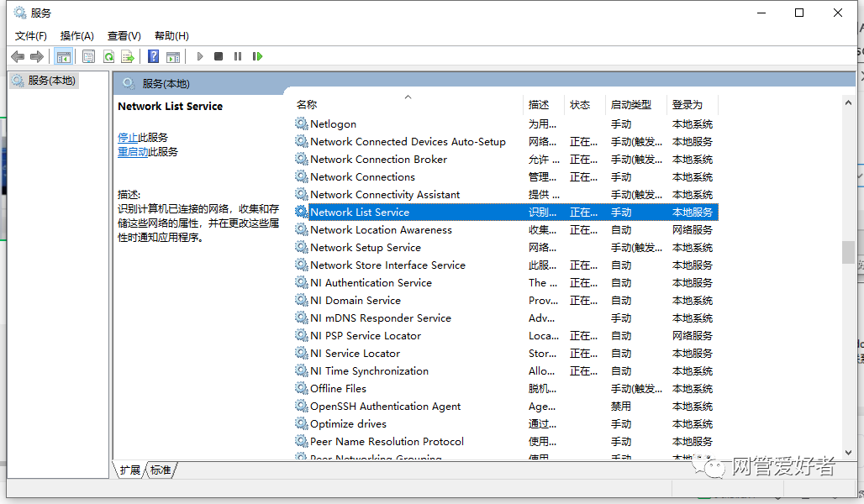Image resolution: width=864 pixels, height=504 pixels.
Task: Click the Netlogon service gear icon
Action: point(302,123)
